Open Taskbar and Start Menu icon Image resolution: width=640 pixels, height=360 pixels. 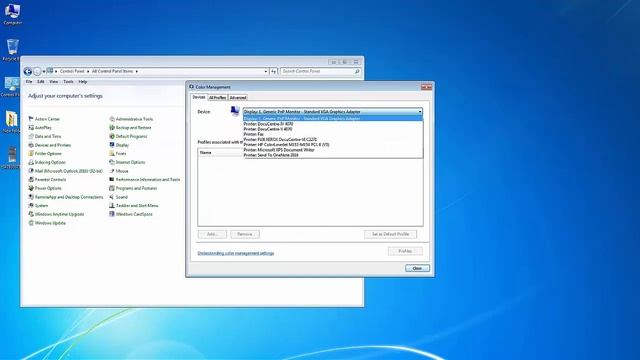(112, 205)
